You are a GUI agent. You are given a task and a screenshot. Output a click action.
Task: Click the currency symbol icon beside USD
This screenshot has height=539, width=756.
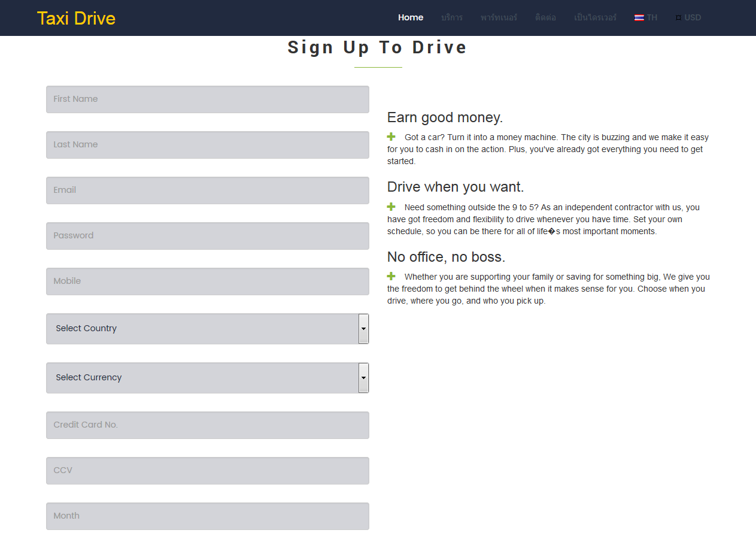coord(678,18)
